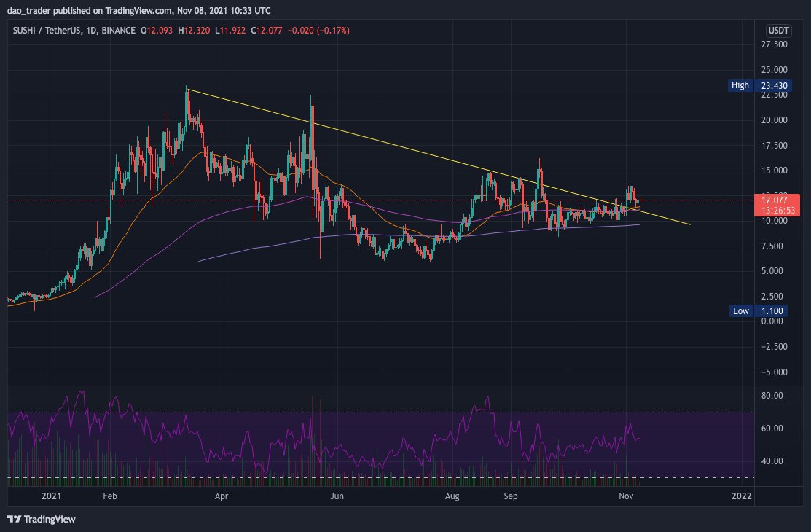Click the 2022 time axis label
Image resolution: width=811 pixels, height=532 pixels.
[741, 496]
